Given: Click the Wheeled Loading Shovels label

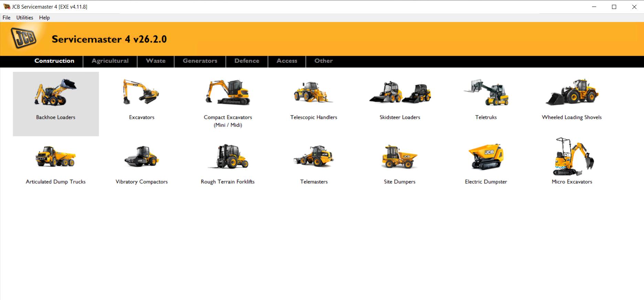Looking at the screenshot, I should [572, 117].
